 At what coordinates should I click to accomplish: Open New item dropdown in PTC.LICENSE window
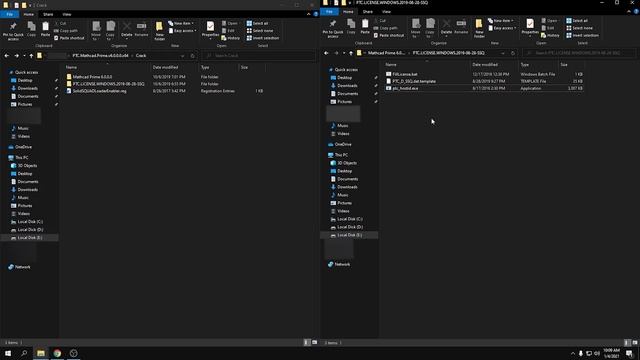coord(501,20)
